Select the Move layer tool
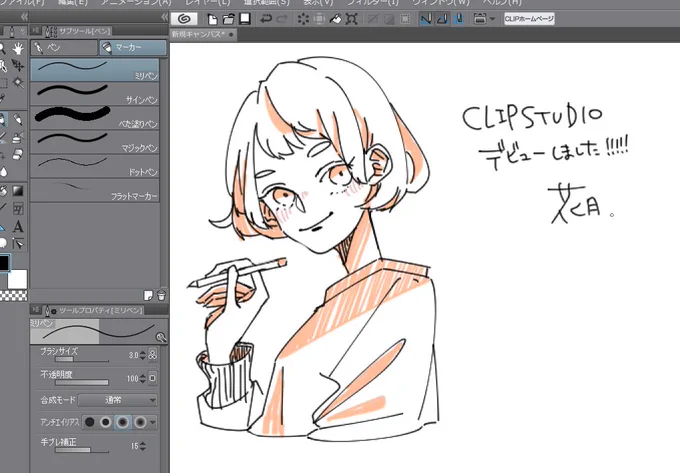The width and height of the screenshot is (680, 473). tap(18, 65)
